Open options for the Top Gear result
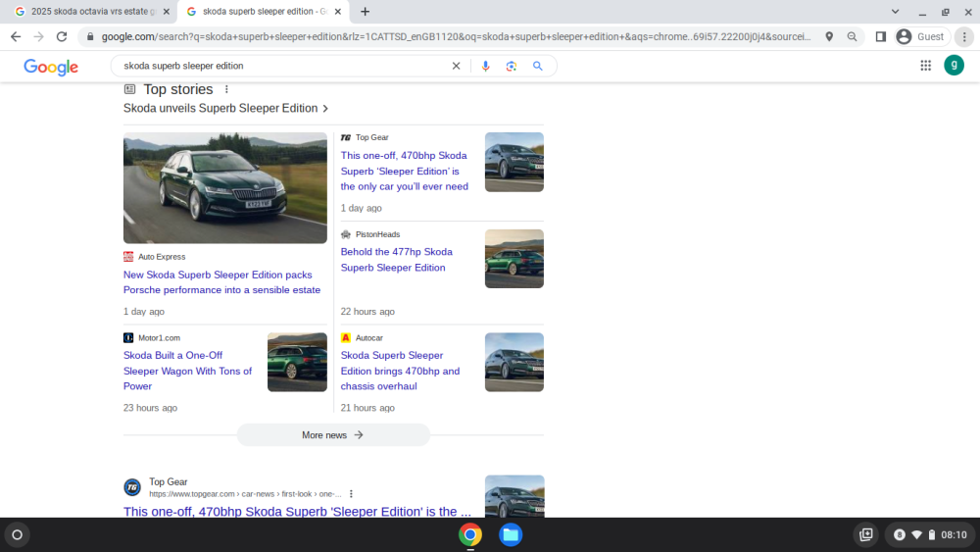 coord(351,494)
